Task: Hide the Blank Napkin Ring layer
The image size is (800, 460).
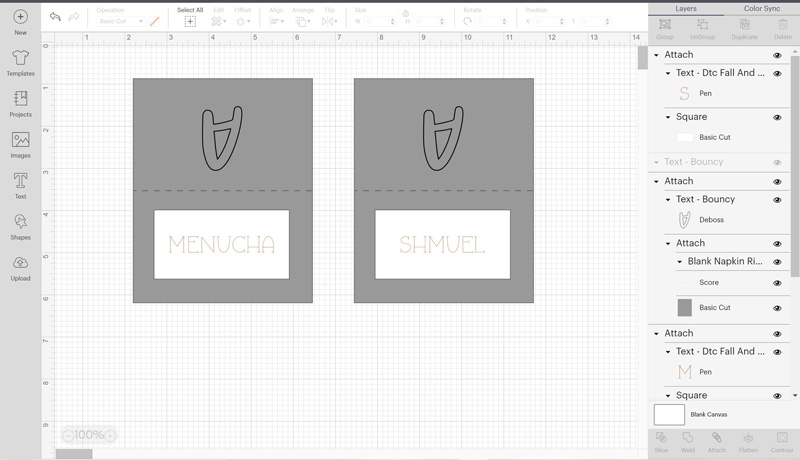Action: click(x=777, y=262)
